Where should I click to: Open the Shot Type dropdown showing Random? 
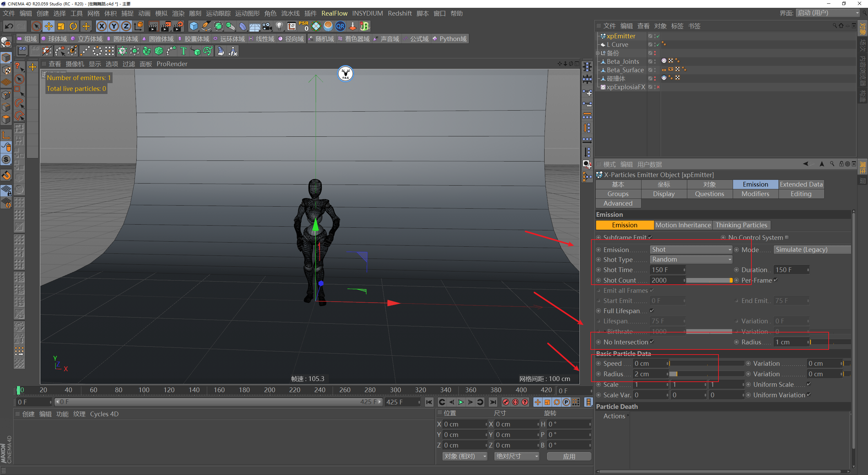[691, 260]
